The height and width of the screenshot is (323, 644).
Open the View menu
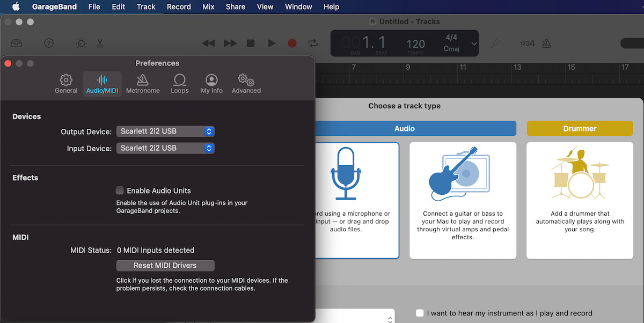point(265,6)
